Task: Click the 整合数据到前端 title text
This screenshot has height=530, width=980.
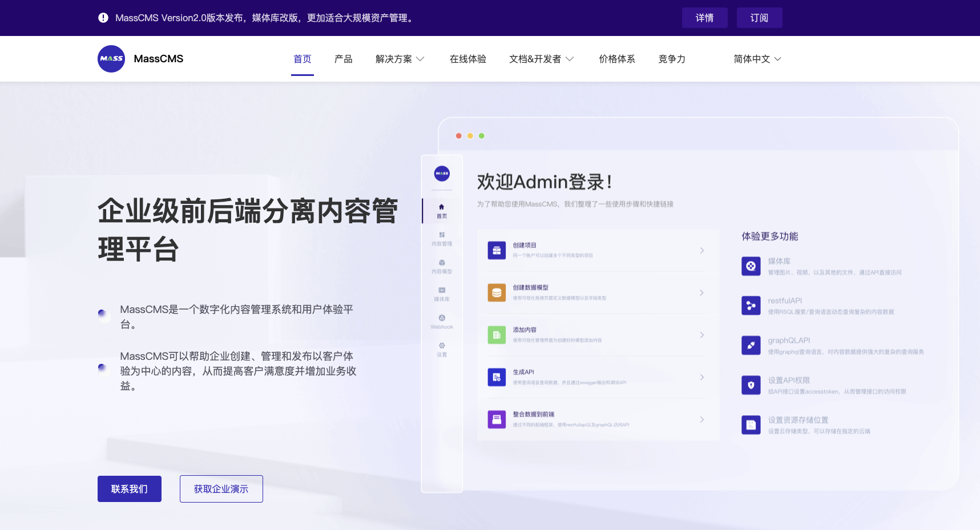Action: point(534,414)
